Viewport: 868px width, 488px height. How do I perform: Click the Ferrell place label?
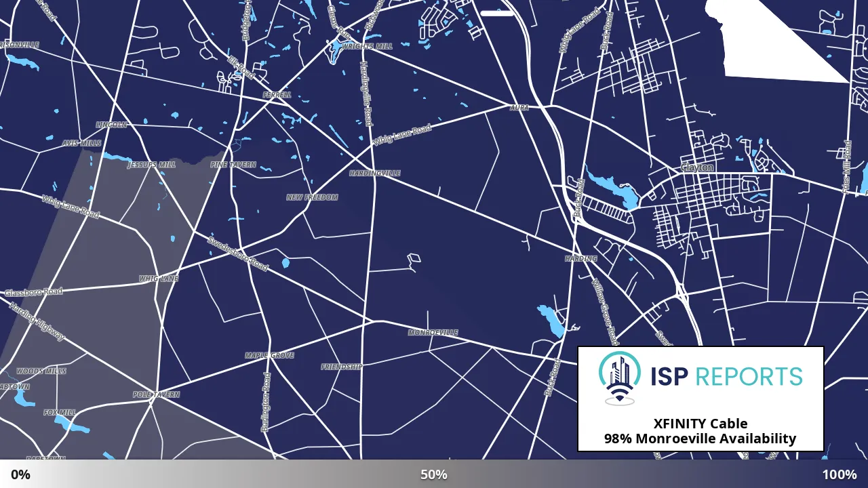tap(277, 95)
